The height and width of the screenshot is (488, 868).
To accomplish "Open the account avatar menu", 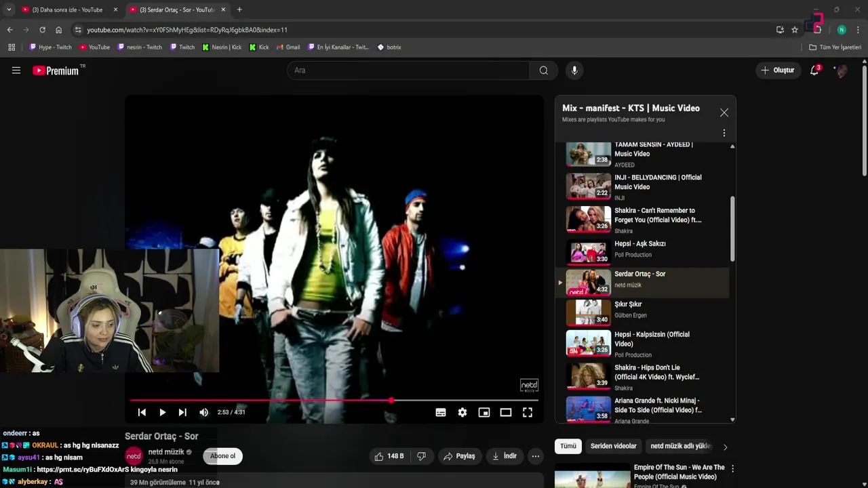I will coord(842,70).
